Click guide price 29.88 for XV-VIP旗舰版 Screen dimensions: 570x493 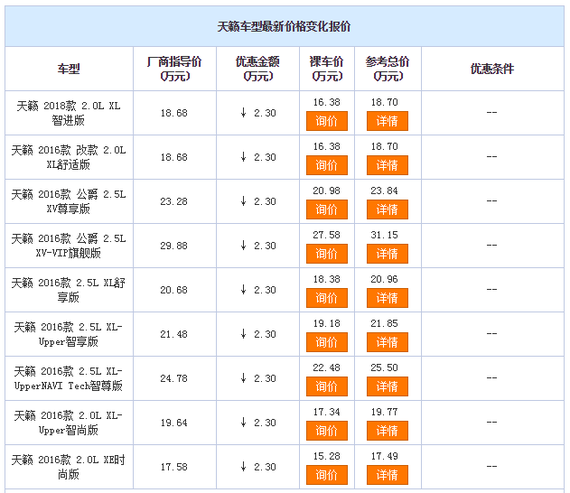click(174, 246)
